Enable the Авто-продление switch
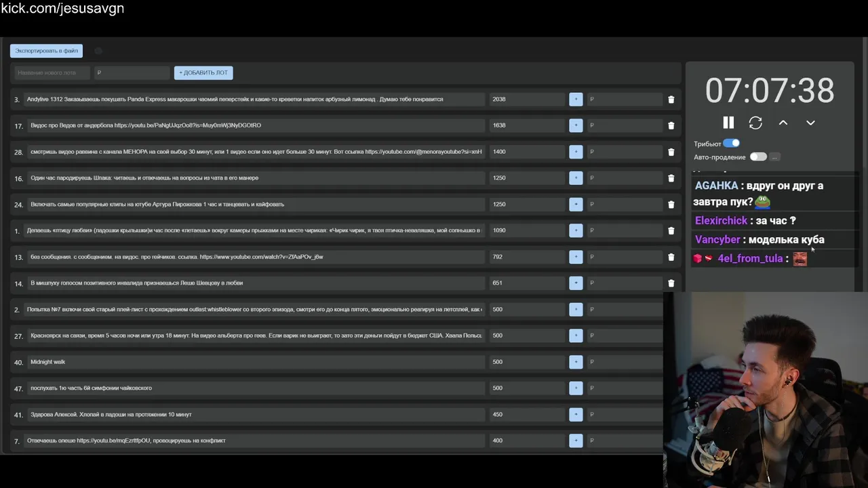 pos(758,157)
